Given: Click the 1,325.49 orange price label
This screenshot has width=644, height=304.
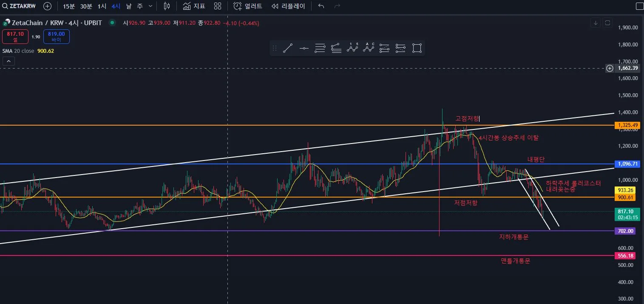Looking at the screenshot, I should (x=627, y=125).
